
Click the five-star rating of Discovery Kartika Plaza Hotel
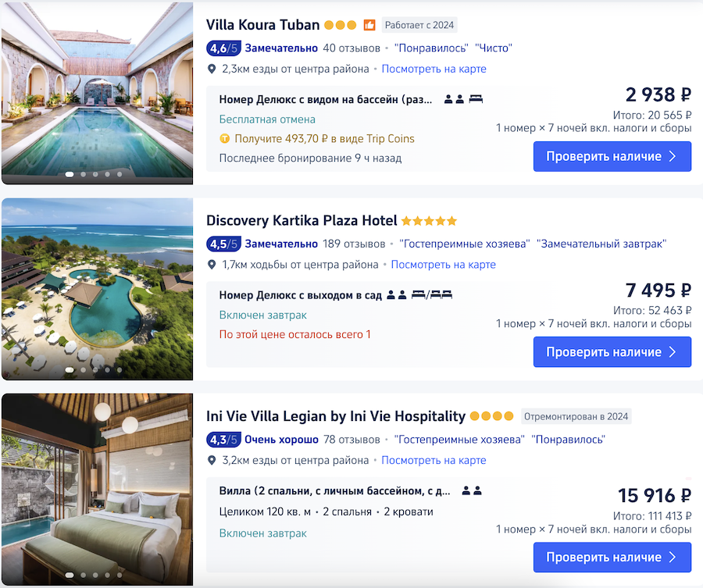[429, 221]
